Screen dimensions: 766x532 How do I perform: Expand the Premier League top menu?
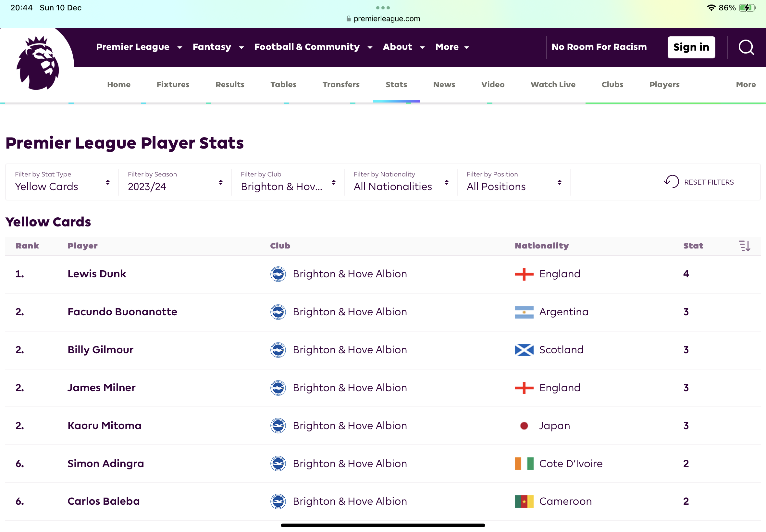coord(139,47)
